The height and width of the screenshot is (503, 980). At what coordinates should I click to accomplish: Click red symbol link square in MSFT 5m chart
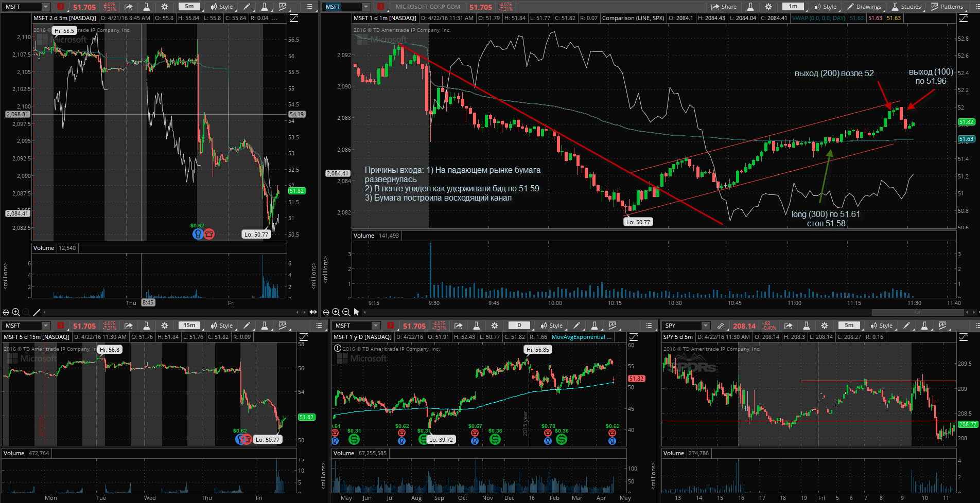[61, 7]
